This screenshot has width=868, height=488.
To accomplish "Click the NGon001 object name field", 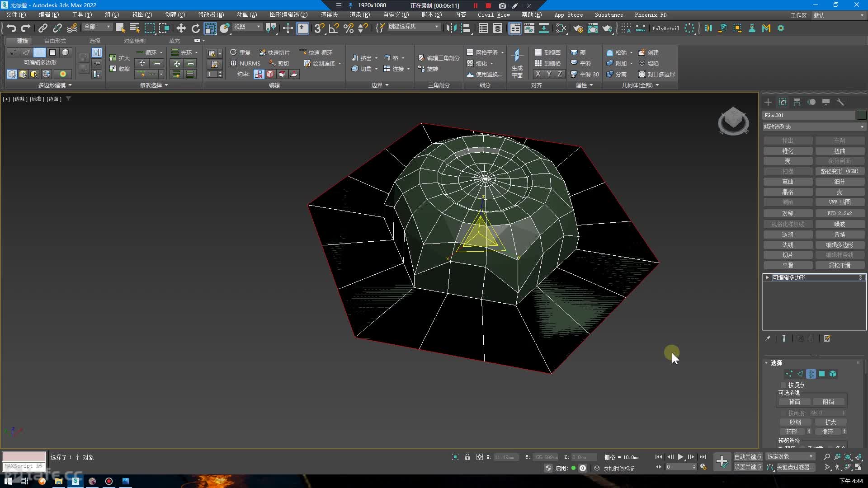I will click(808, 115).
